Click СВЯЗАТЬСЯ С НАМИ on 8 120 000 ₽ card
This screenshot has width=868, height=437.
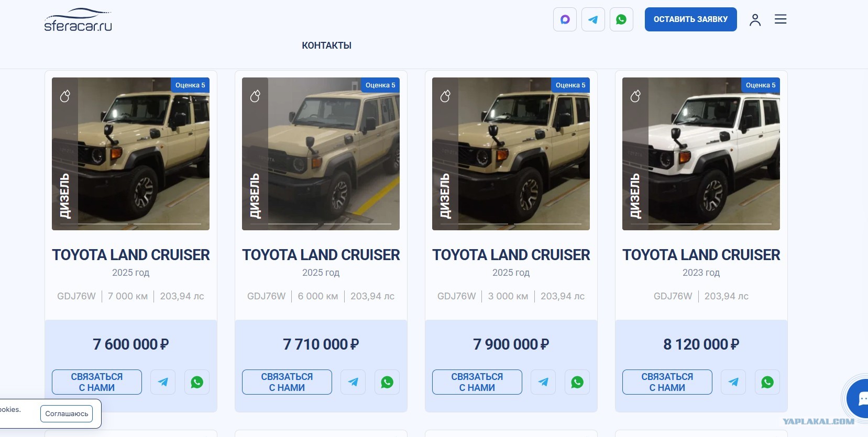click(667, 382)
